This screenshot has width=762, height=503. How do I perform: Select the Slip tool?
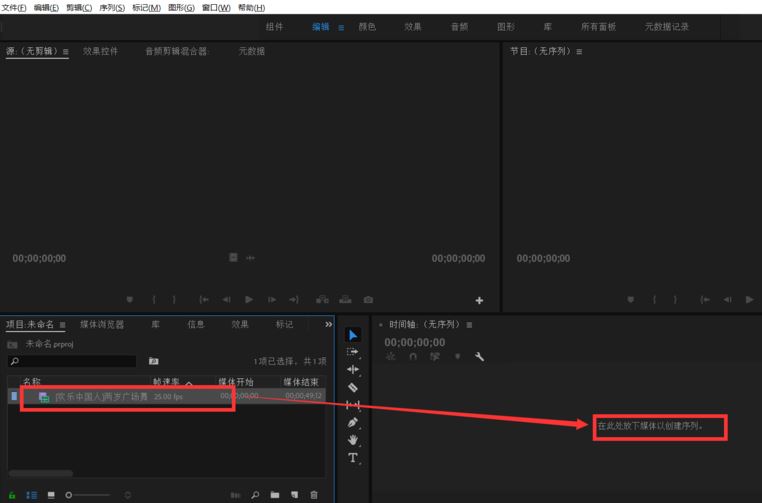[x=353, y=404]
